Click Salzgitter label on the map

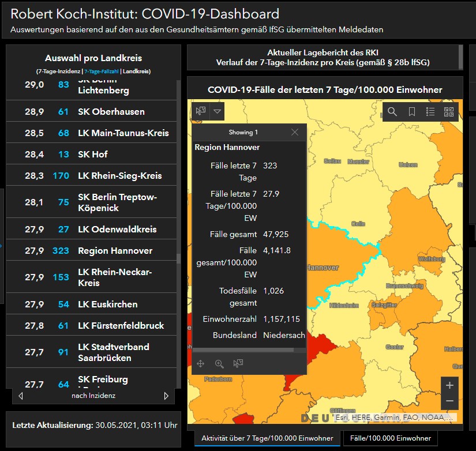384,305
